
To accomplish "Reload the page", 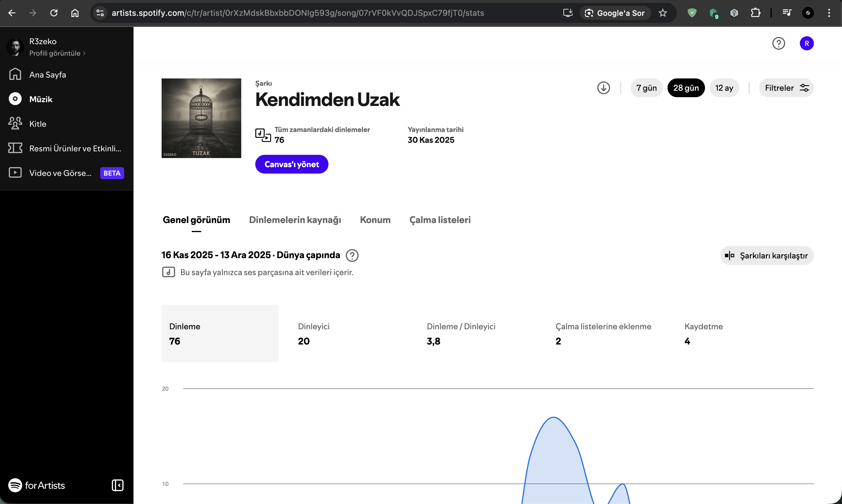I will (54, 13).
